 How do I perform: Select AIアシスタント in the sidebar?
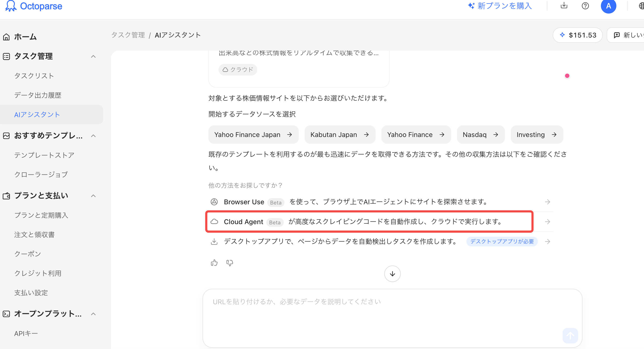[51, 114]
